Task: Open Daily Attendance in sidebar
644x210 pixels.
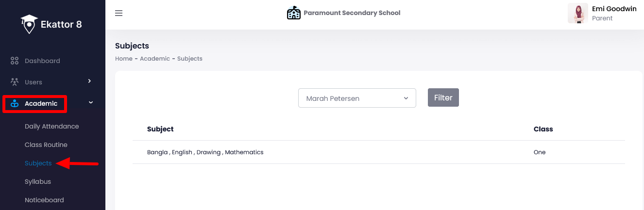Action: coord(51,126)
